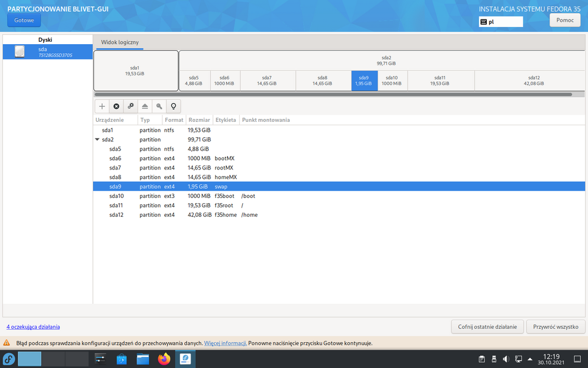588x368 pixels.
Task: Select sda10 block in partition map
Action: pos(392,80)
